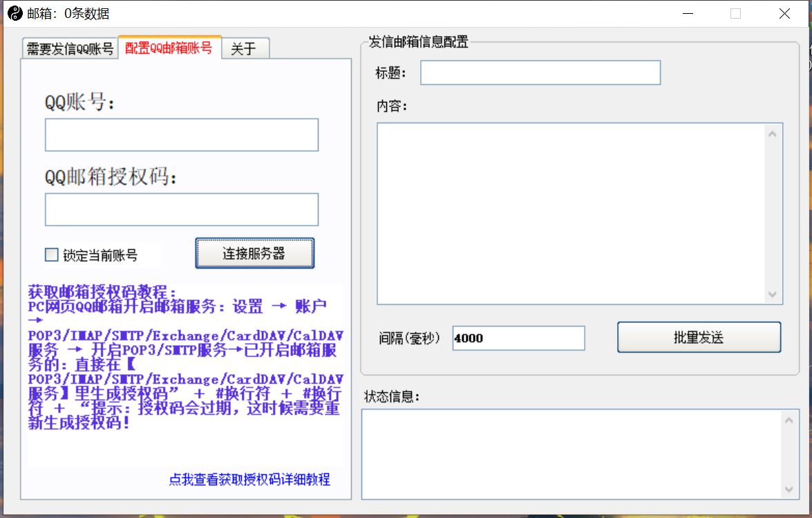812x518 pixels.
Task: Enable the 锁定当前账号 checkbox
Action: tap(52, 255)
